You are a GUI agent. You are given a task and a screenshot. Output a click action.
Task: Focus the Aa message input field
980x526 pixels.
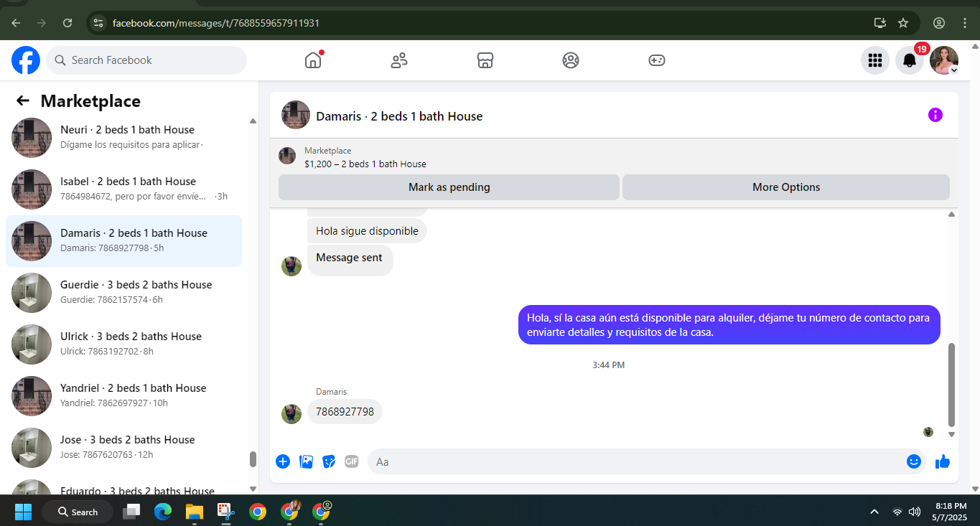(x=635, y=461)
